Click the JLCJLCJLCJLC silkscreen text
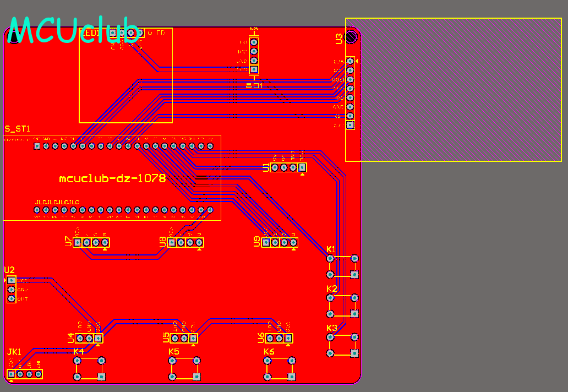The width and height of the screenshot is (568, 392). (57, 202)
